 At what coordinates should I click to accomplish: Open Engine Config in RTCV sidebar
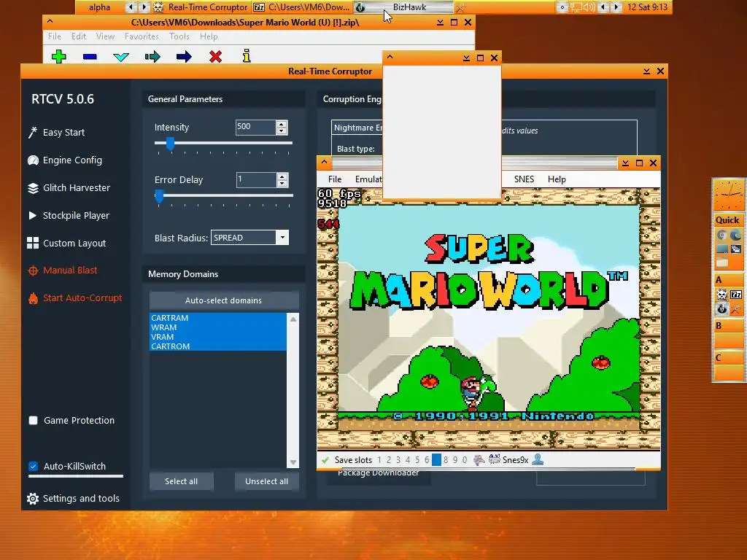click(x=65, y=160)
